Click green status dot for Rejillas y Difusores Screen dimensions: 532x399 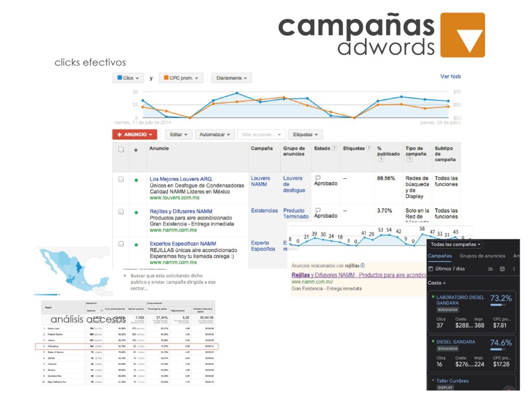pyautogui.click(x=136, y=212)
